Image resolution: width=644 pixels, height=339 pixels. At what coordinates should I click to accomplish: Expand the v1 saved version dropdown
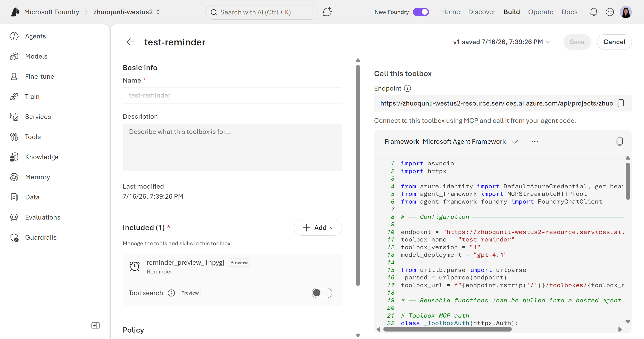[x=501, y=42]
